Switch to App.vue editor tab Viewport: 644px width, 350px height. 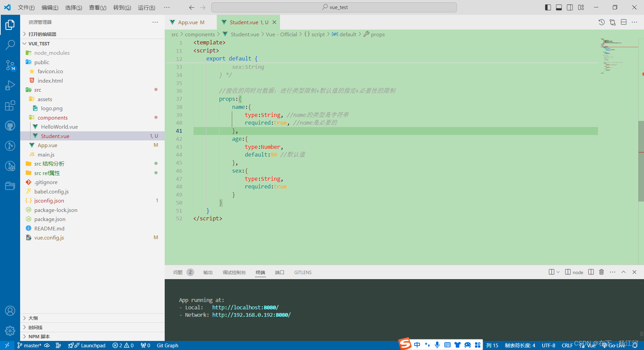[191, 22]
